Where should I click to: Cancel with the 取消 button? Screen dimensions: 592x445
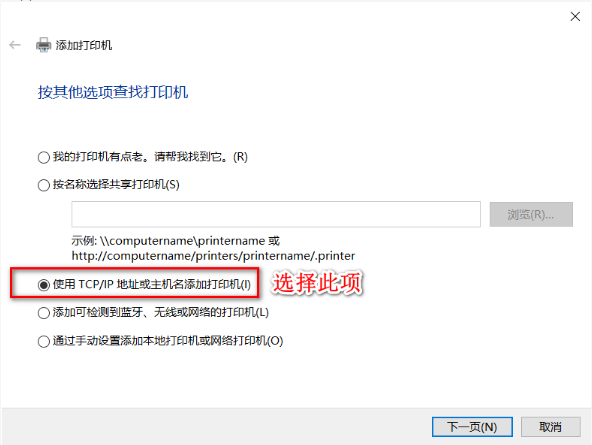point(550,427)
